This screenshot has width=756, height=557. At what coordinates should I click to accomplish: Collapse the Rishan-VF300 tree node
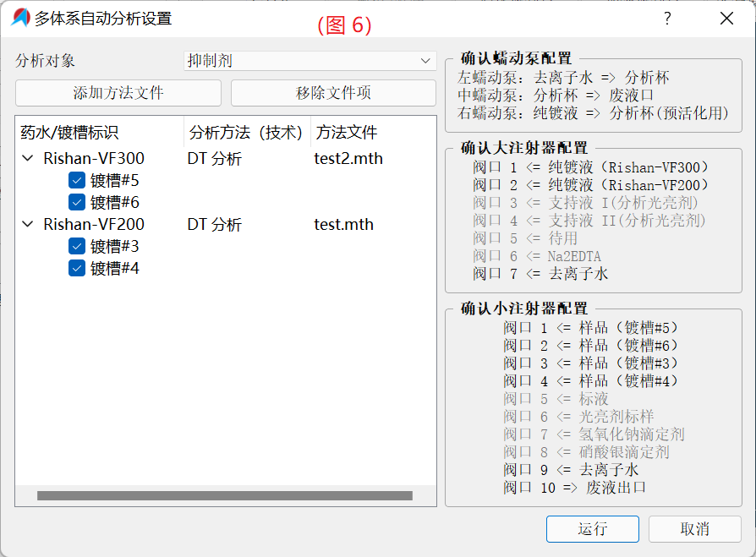click(x=28, y=159)
